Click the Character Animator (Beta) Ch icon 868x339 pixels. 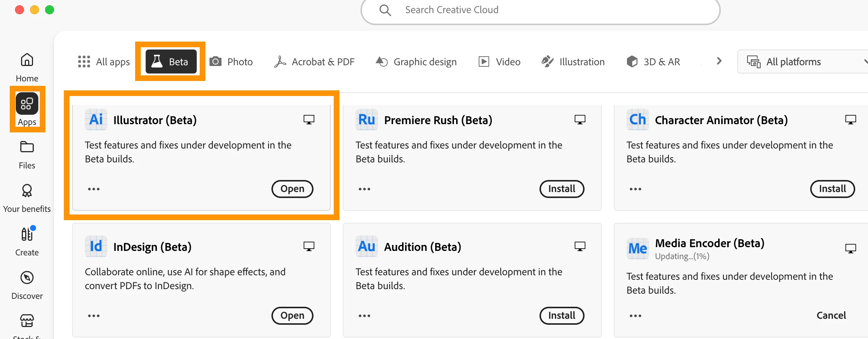pos(637,120)
